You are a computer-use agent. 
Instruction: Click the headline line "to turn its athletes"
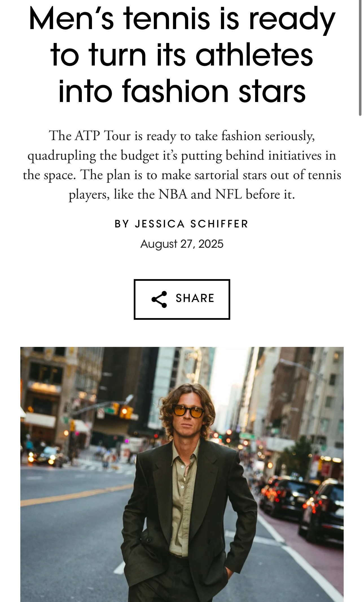(182, 55)
